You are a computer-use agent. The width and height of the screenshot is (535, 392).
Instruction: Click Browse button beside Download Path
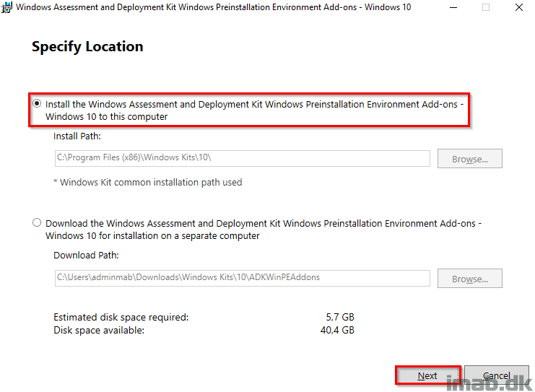coord(470,279)
